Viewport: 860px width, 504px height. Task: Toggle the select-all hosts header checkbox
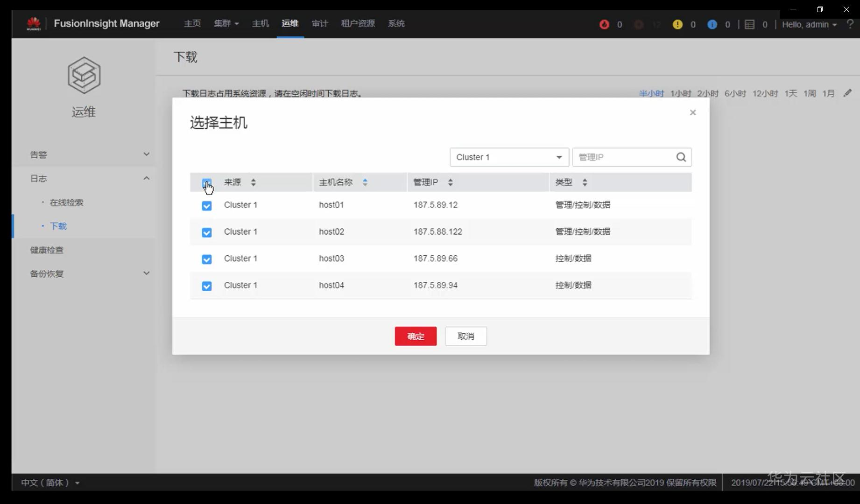point(207,182)
